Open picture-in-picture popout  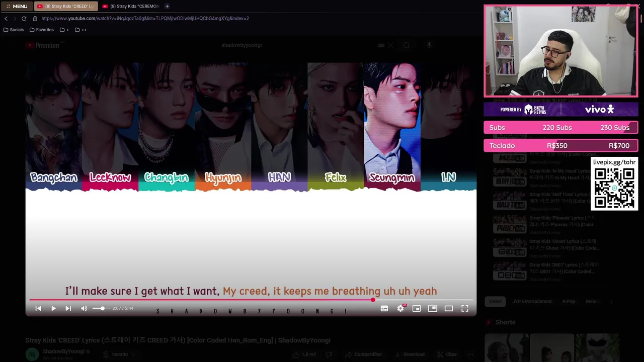pos(433,308)
